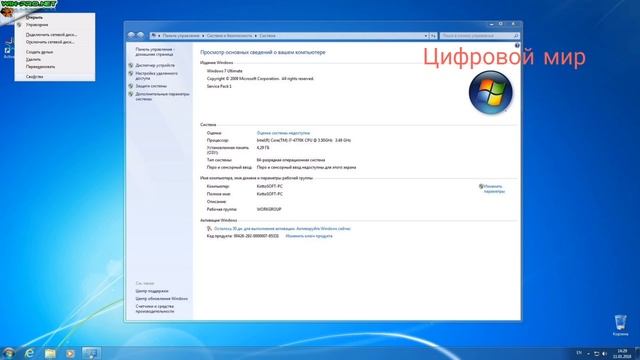This screenshot has height=360, width=640.
Task: Click the Изменить ключ продукта link
Action: tap(309, 236)
